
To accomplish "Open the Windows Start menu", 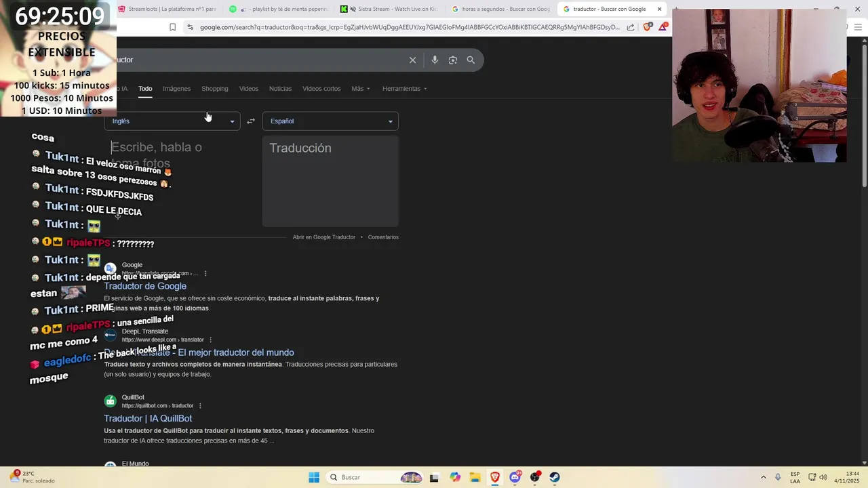I will click(x=314, y=477).
